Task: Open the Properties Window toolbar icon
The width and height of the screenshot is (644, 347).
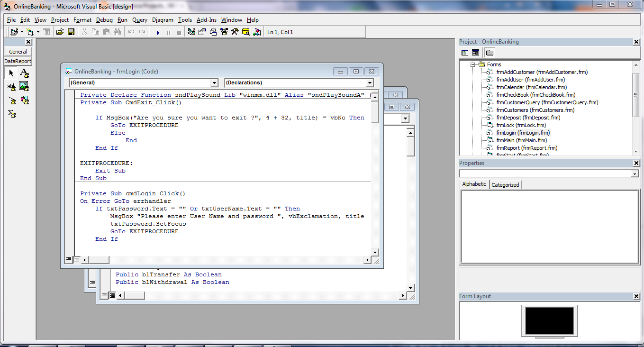Action: 202,32
